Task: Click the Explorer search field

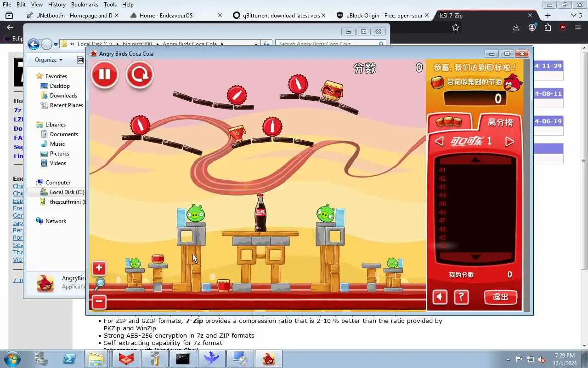Action: pos(331,44)
